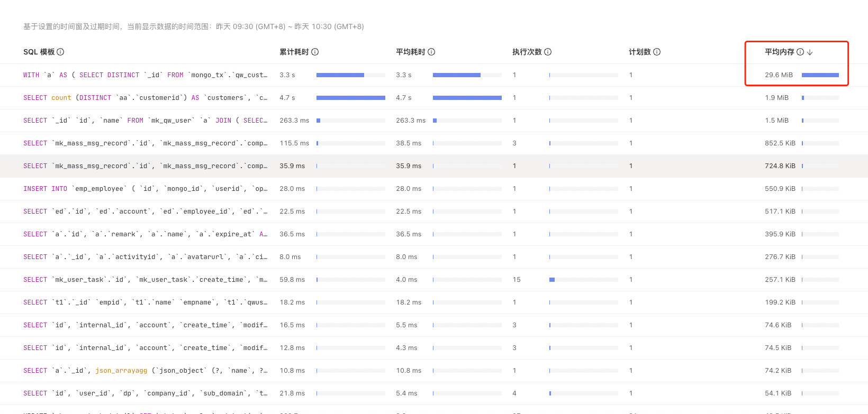Click the 计划数 column header

[x=639, y=52]
